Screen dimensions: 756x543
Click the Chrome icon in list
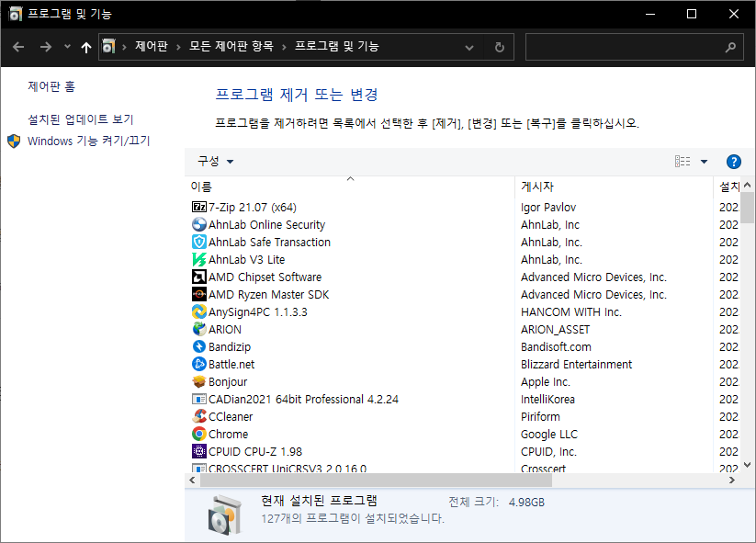199,434
